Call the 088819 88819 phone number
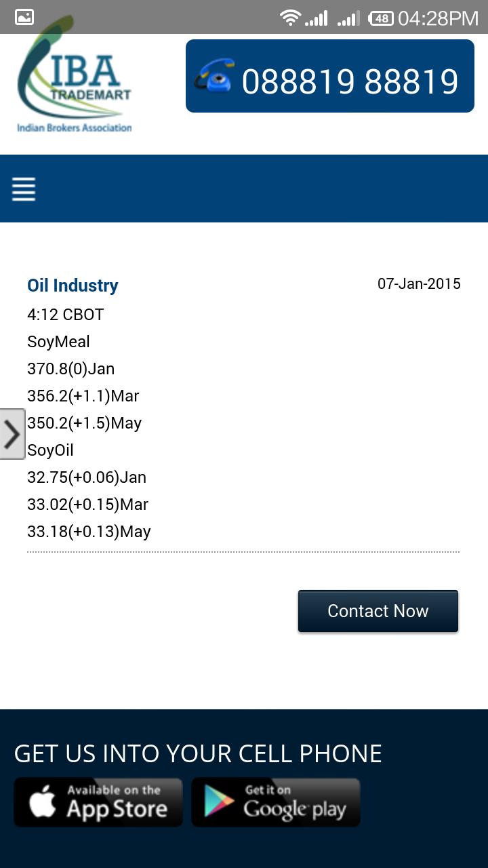Viewport: 488px width, 868px height. pyautogui.click(x=350, y=81)
